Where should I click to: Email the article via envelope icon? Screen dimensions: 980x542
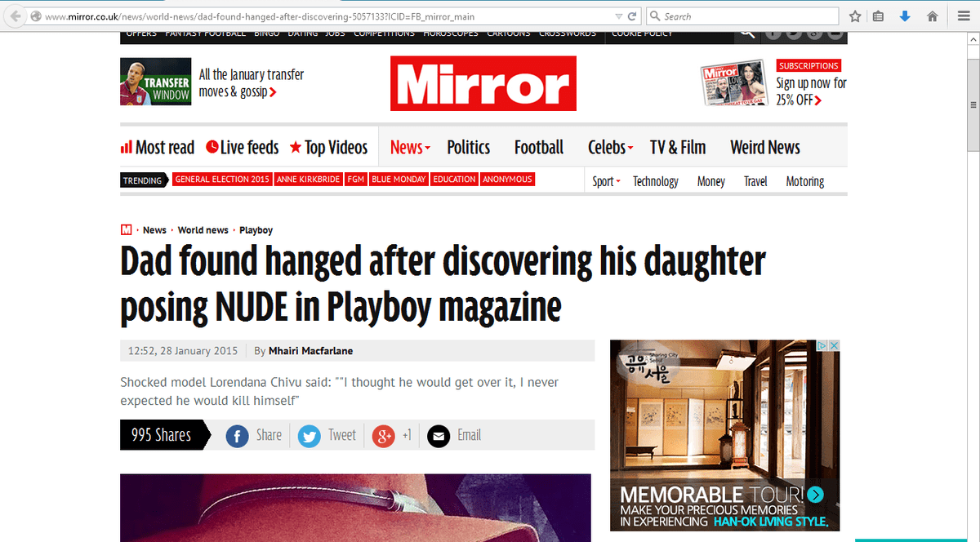pos(439,437)
